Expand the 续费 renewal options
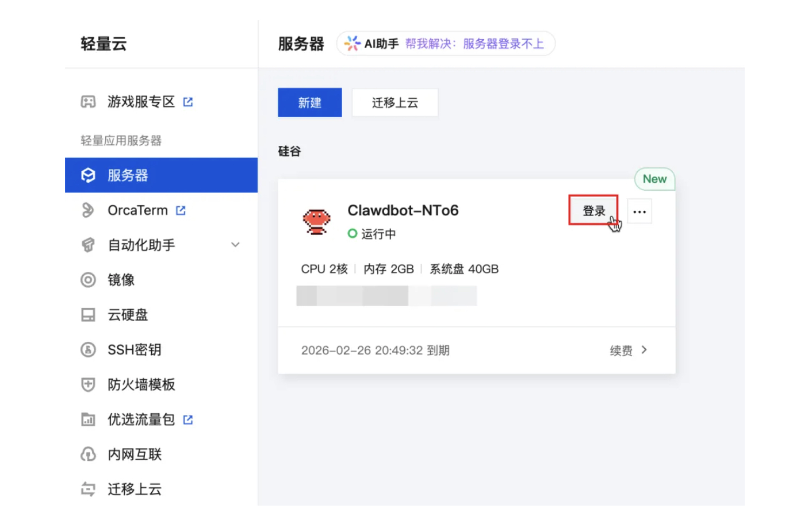The image size is (812, 524). pos(629,350)
